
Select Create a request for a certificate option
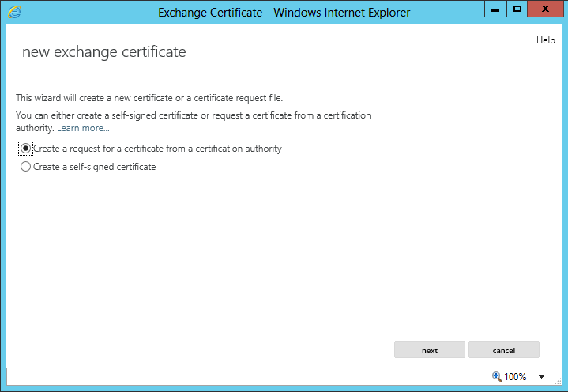coord(25,149)
